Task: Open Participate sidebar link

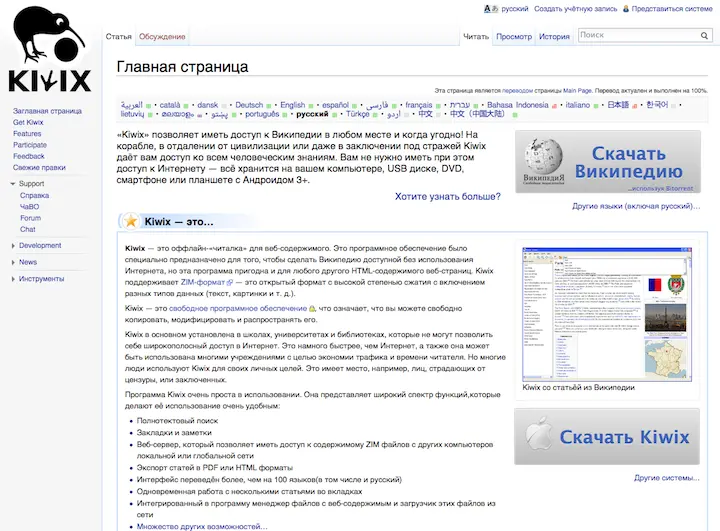Action: click(x=30, y=145)
